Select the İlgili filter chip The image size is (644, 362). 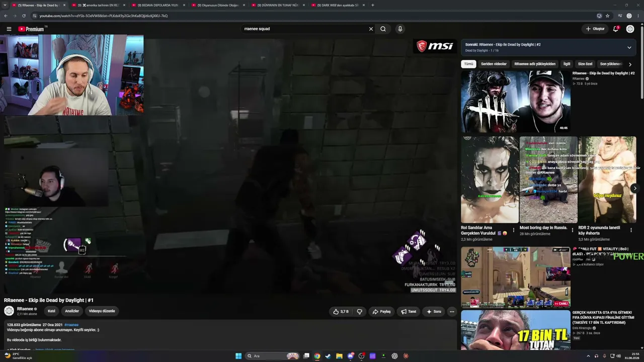tap(567, 64)
